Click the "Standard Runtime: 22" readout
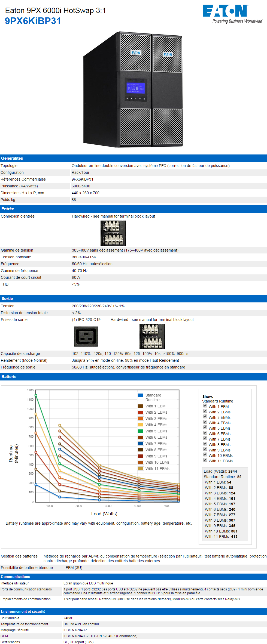The height and width of the screenshot is (644, 267). (x=223, y=477)
